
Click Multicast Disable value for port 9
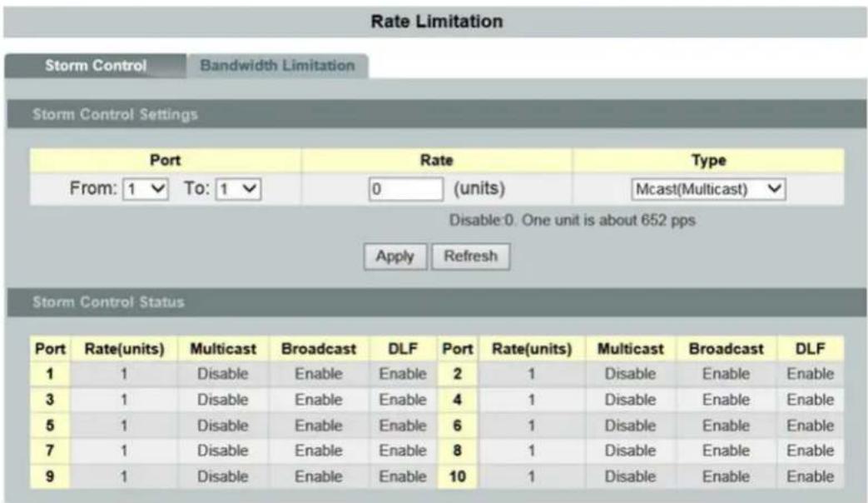(222, 476)
